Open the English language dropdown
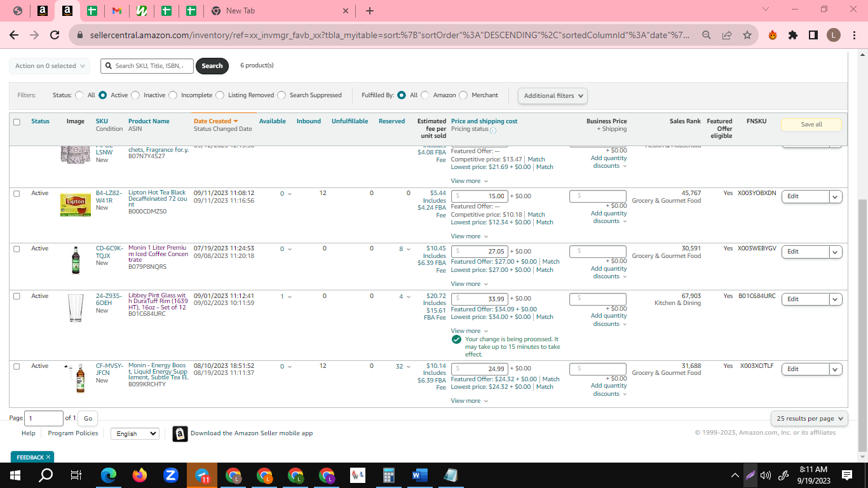Viewport: 868px width, 488px height. 135,434
